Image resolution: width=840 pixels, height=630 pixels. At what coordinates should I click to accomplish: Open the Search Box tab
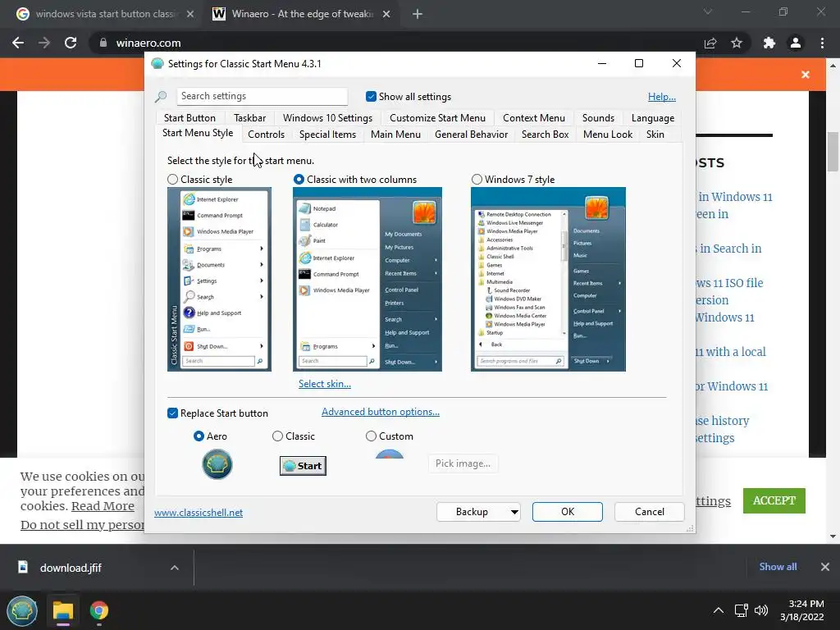tap(545, 135)
